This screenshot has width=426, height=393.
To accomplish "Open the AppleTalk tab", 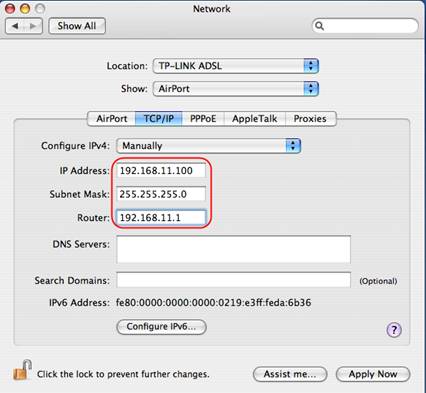I will point(255,119).
